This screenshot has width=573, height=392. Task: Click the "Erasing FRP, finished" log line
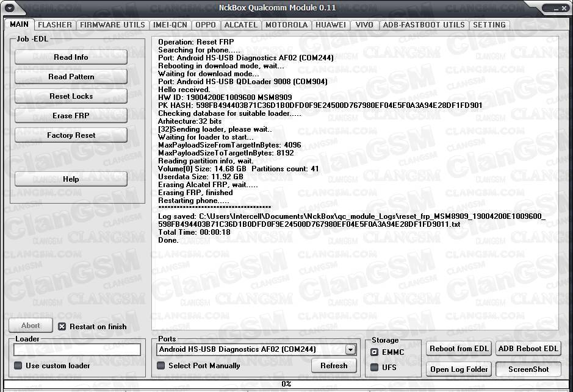click(195, 193)
